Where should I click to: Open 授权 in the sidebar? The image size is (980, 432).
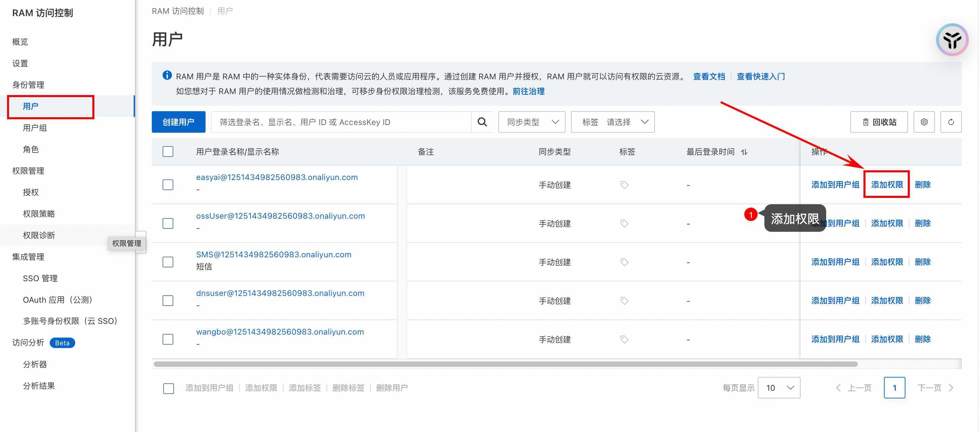[x=31, y=192]
